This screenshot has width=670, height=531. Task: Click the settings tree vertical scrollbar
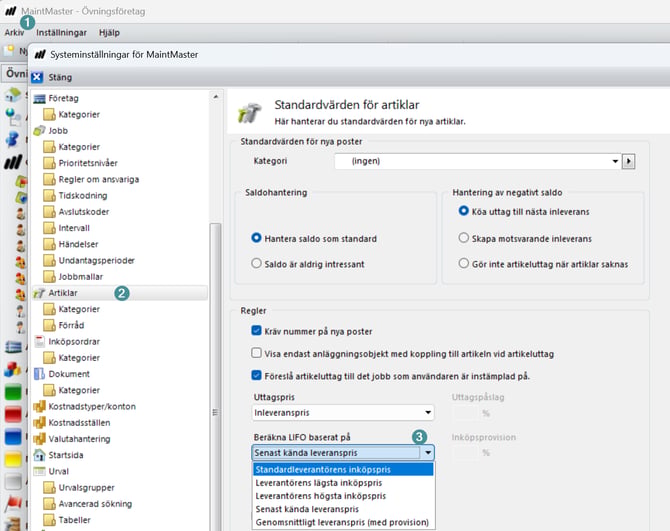[x=216, y=376]
